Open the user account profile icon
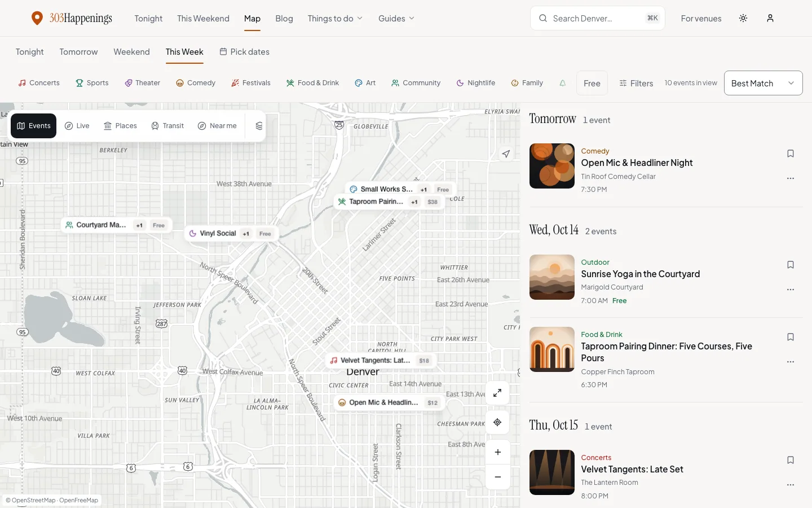 pos(770,18)
